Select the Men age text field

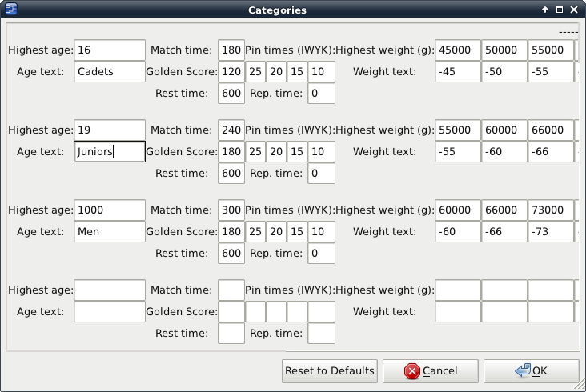109,232
